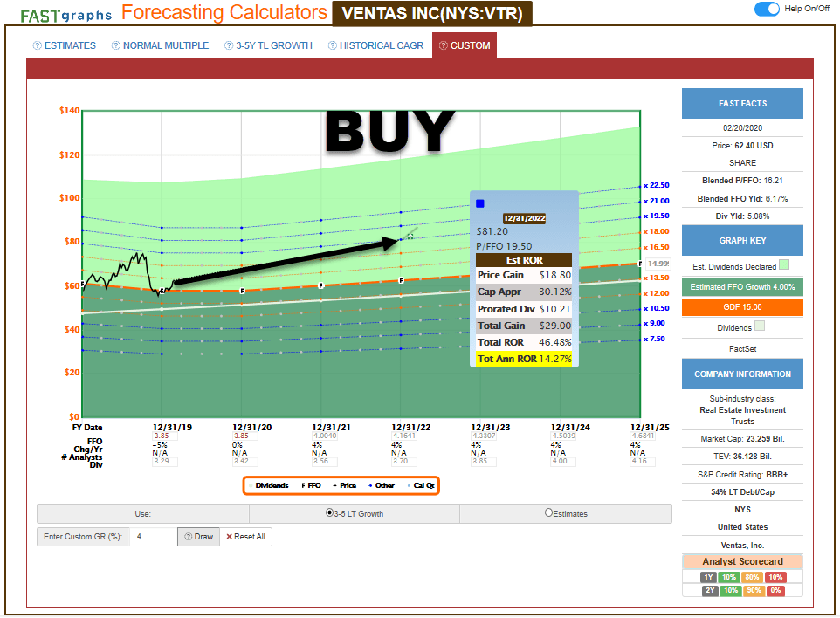This screenshot has width=840, height=618.
Task: Click the x 18.00 multiple line label
Action: (657, 231)
